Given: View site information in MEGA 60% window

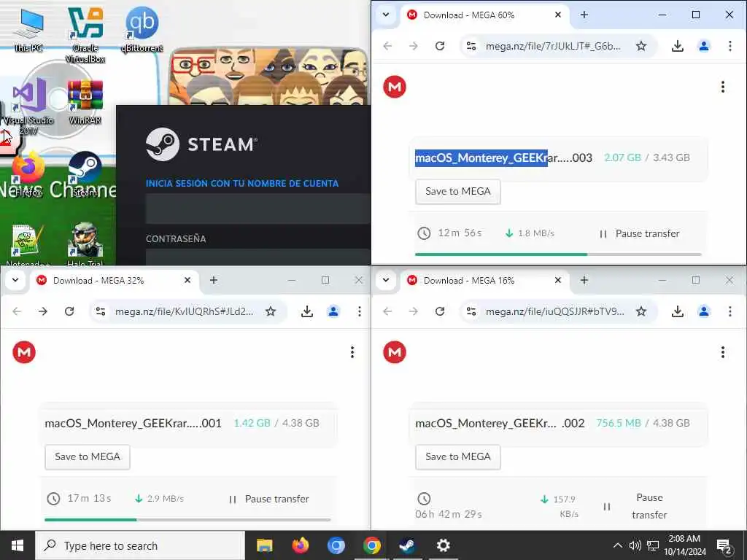Looking at the screenshot, I should tap(471, 46).
